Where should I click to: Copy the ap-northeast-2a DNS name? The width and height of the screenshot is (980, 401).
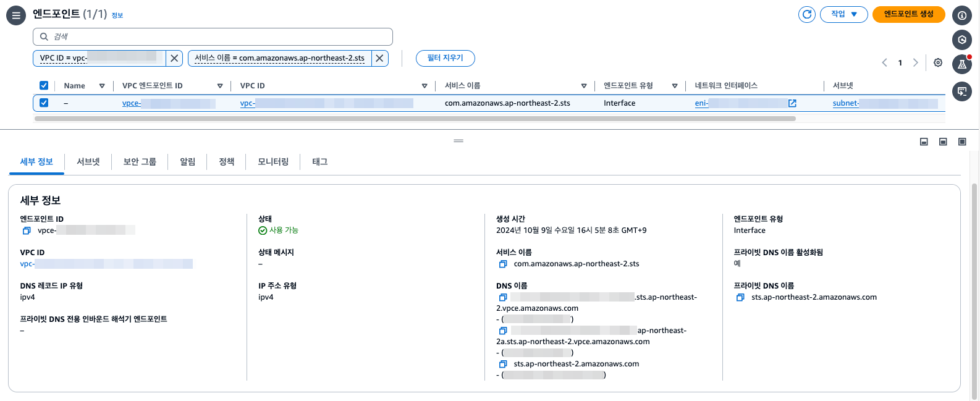[x=503, y=331]
